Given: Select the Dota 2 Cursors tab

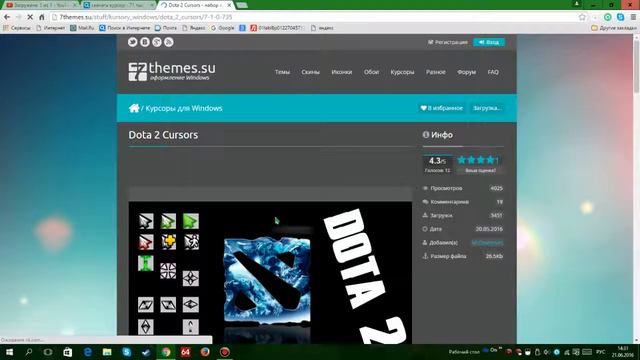Looking at the screenshot, I should coord(195,5).
